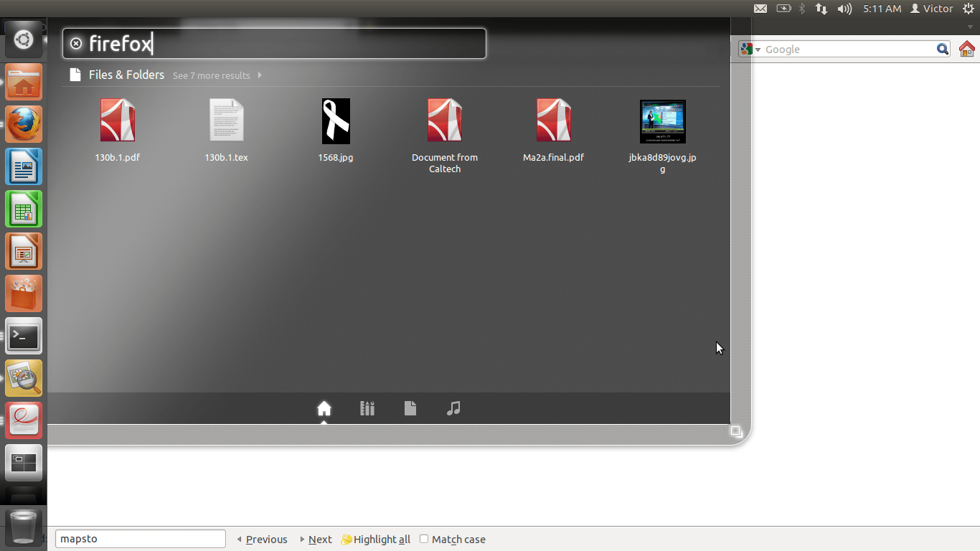Viewport: 980px width, 551px height.
Task: Open LibreOffice Writer from the launcher
Action: 24,167
